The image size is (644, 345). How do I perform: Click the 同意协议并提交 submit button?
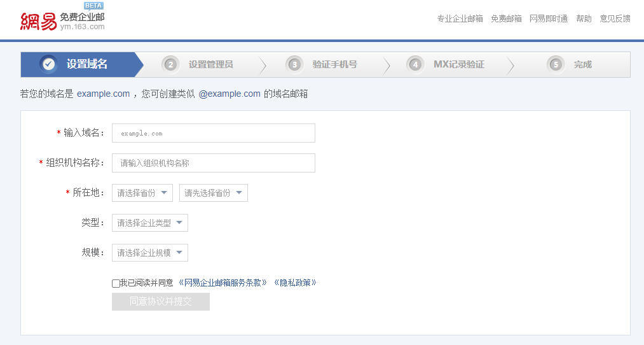(161, 302)
